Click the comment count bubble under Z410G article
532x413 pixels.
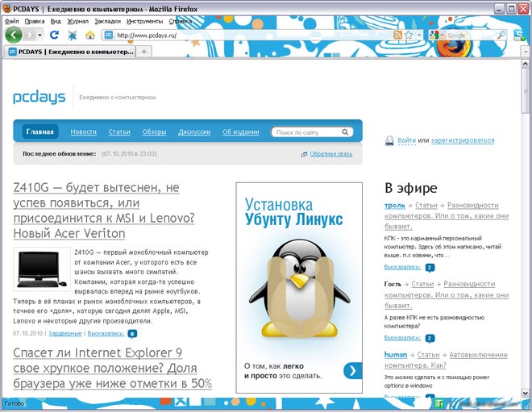(132, 334)
